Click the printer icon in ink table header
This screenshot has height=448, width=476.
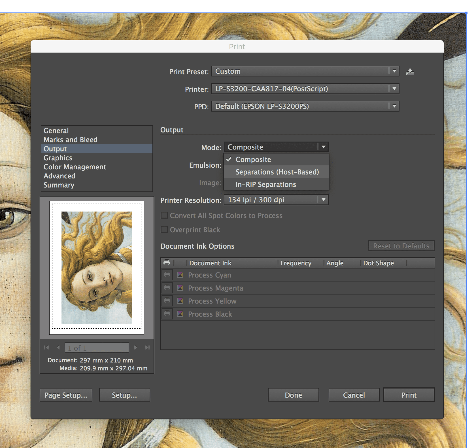pyautogui.click(x=167, y=263)
